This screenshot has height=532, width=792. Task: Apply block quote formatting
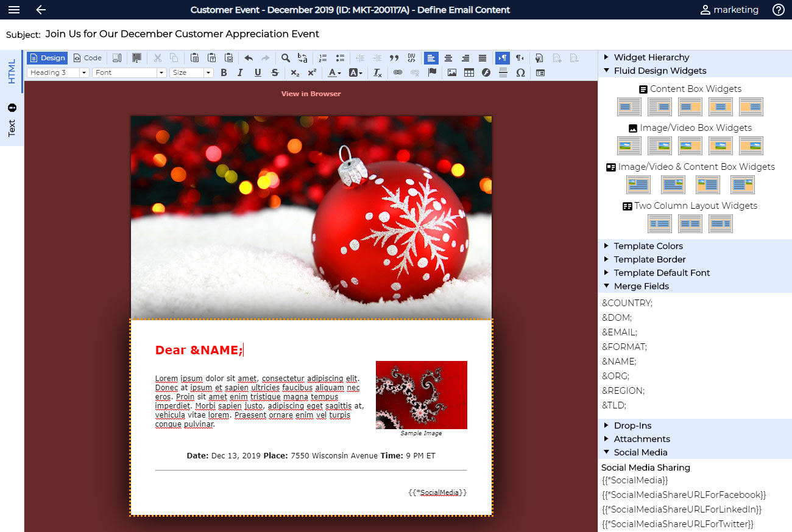[394, 58]
